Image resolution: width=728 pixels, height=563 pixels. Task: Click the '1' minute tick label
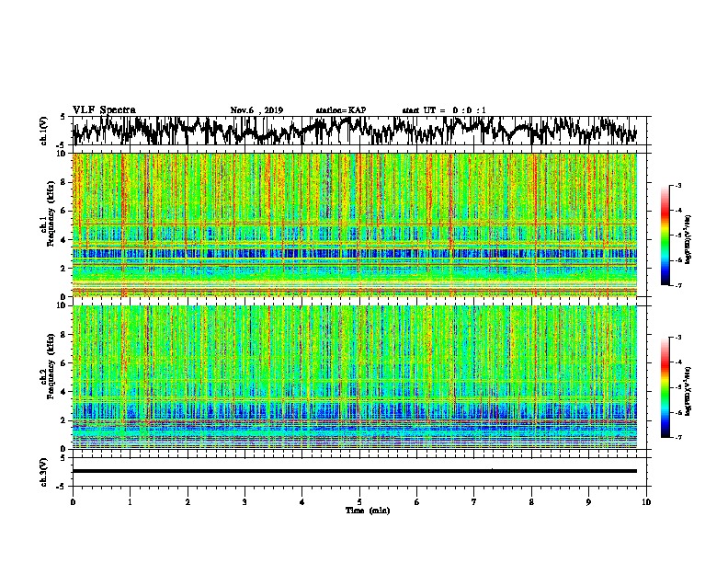[131, 502]
